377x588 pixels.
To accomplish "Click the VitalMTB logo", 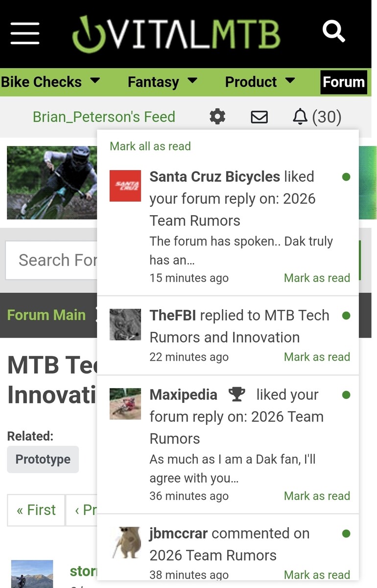I will 176,33.
